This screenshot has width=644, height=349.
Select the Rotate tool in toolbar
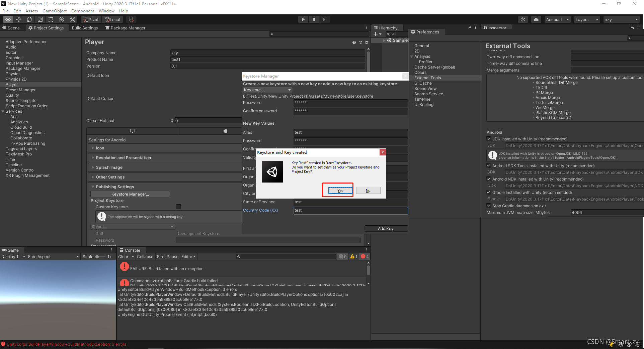(29, 19)
